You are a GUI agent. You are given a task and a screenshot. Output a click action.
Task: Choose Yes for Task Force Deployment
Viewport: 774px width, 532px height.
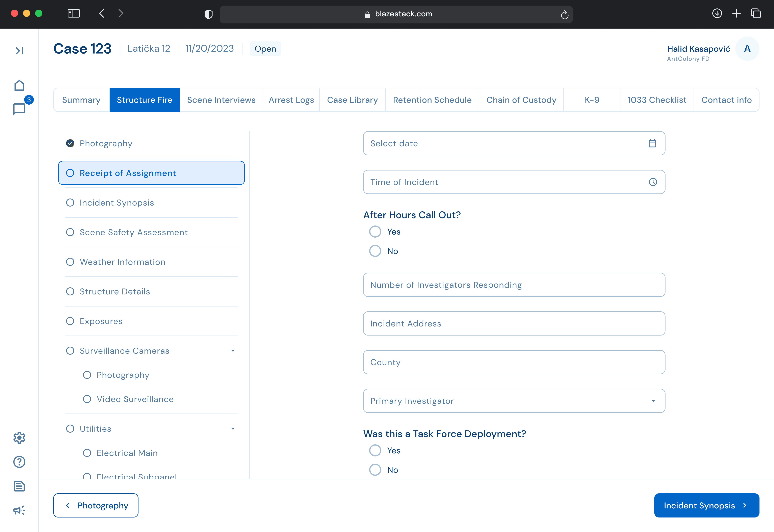click(375, 450)
